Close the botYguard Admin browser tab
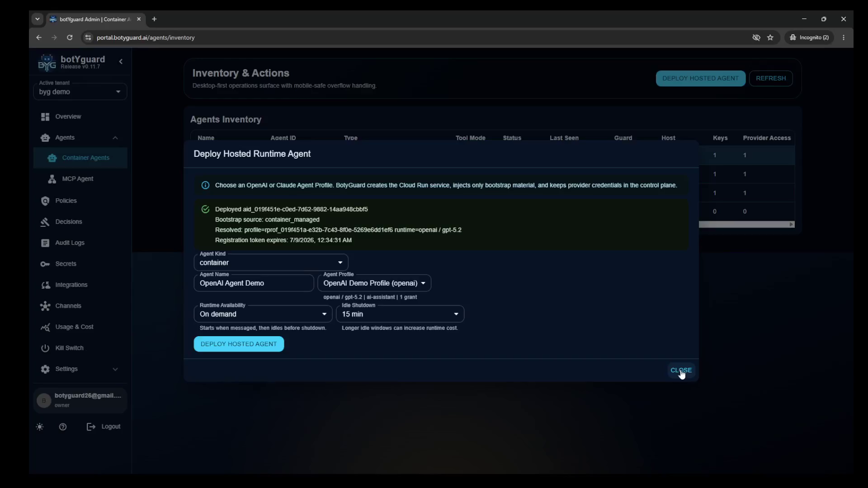Image resolution: width=868 pixels, height=488 pixels. click(x=139, y=19)
